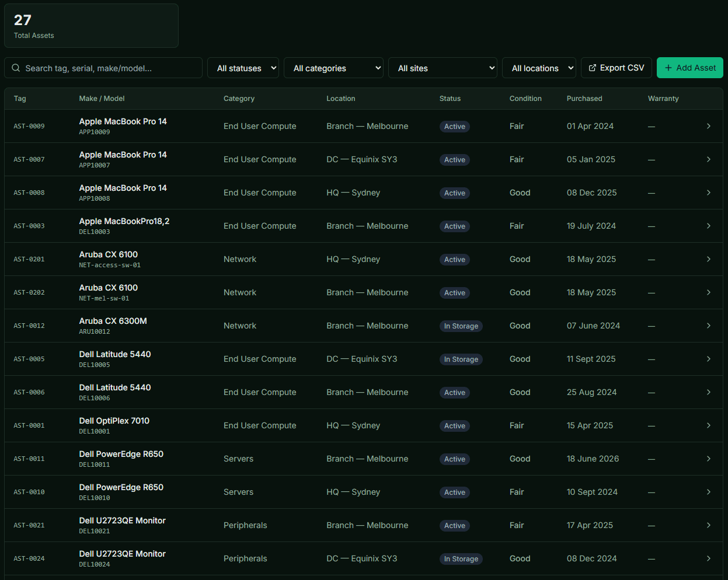Open row chevron for AST-0202
Screen dimensions: 728x580
point(709,292)
